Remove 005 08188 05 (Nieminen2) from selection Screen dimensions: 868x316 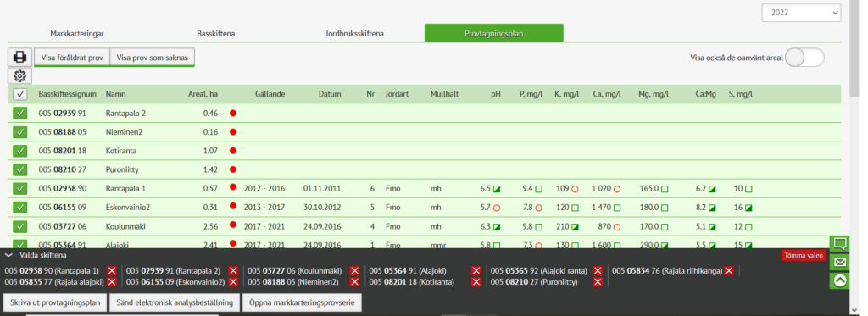pyautogui.click(x=354, y=282)
